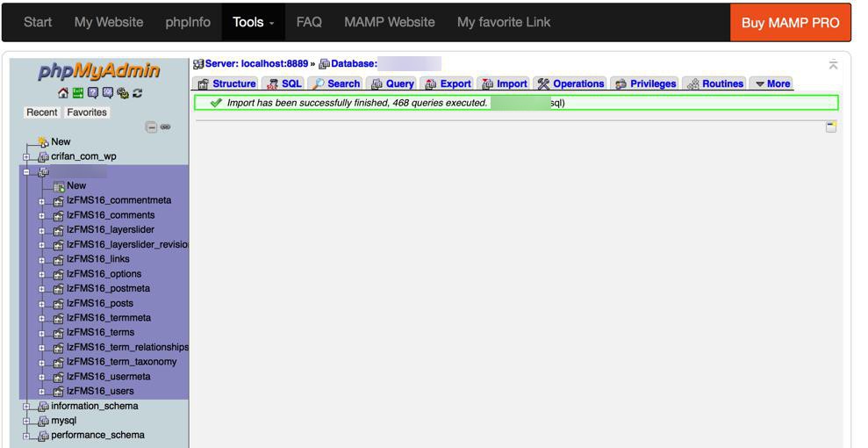Click the table icon beside lzFMS16_options
This screenshot has width=868, height=448.
58,274
